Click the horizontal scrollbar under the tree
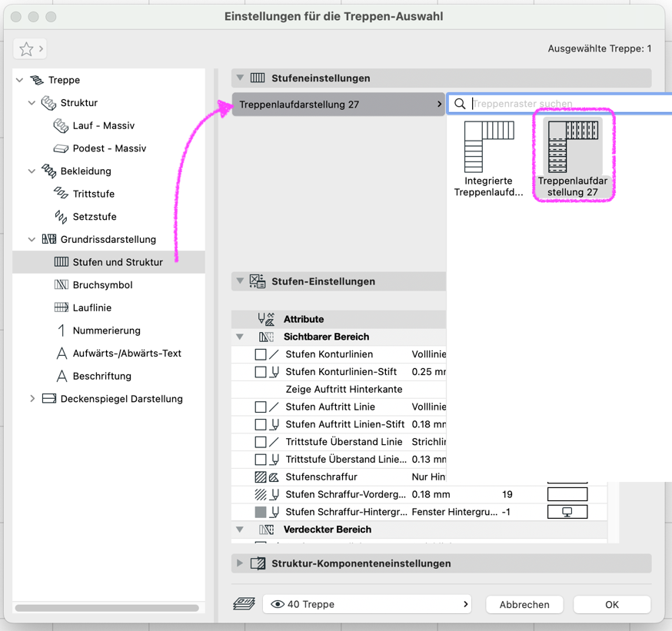 click(107, 608)
